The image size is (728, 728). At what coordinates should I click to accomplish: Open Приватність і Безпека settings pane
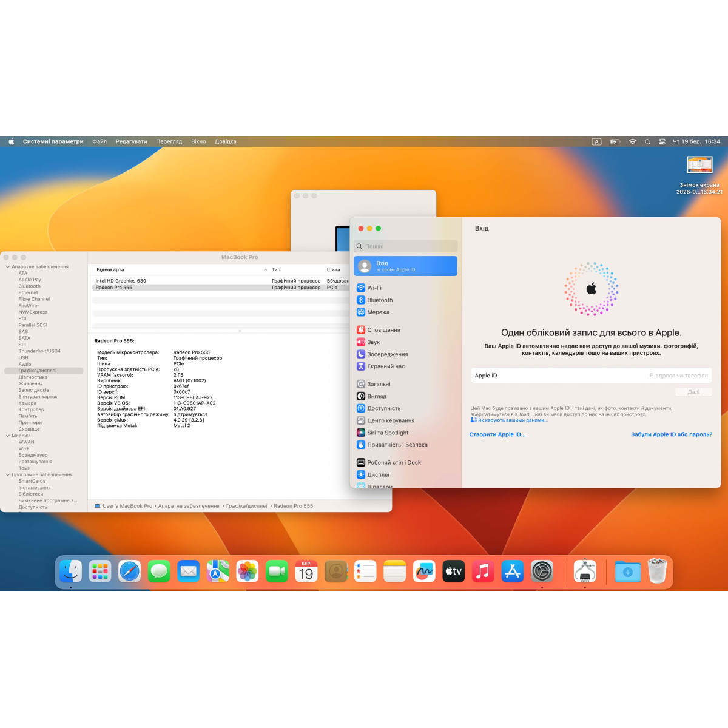click(x=405, y=445)
